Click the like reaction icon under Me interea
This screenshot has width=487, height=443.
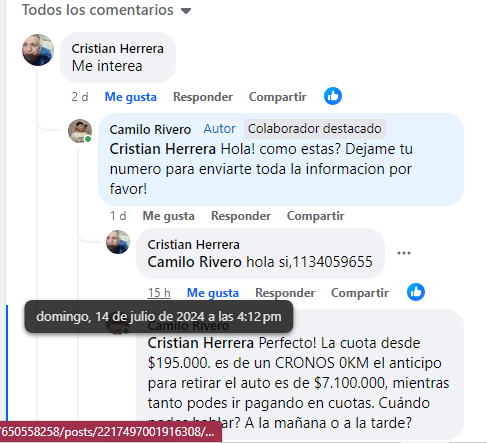coord(333,96)
